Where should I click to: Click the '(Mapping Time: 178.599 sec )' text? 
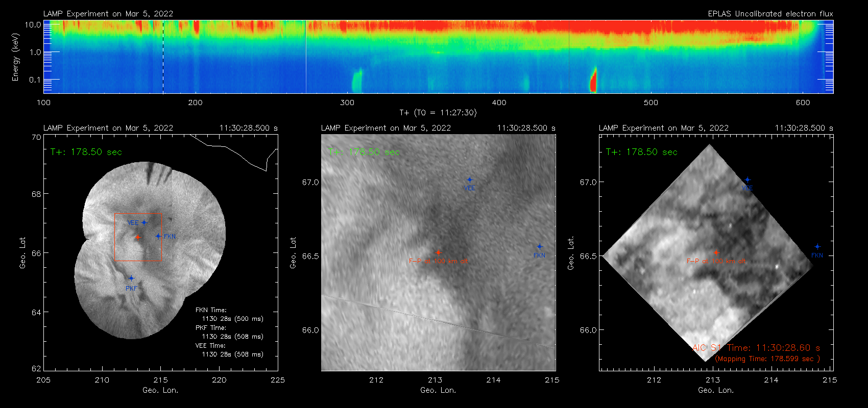click(767, 359)
